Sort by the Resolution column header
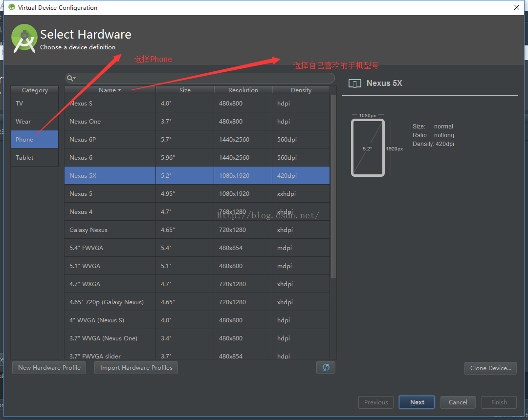The image size is (528, 420). [x=243, y=90]
